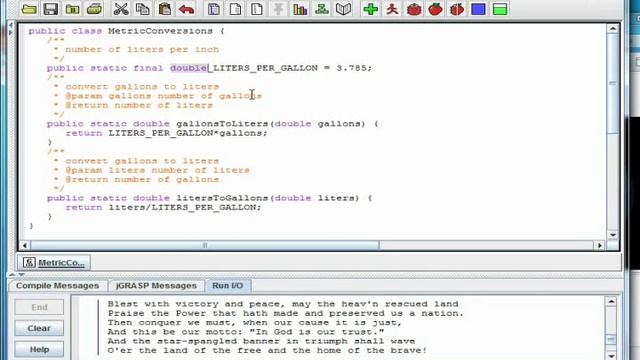The width and height of the screenshot is (640, 360).
Task: Click the line 'return LITERS_PER_GALLON*gallons;'
Action: tap(167, 133)
